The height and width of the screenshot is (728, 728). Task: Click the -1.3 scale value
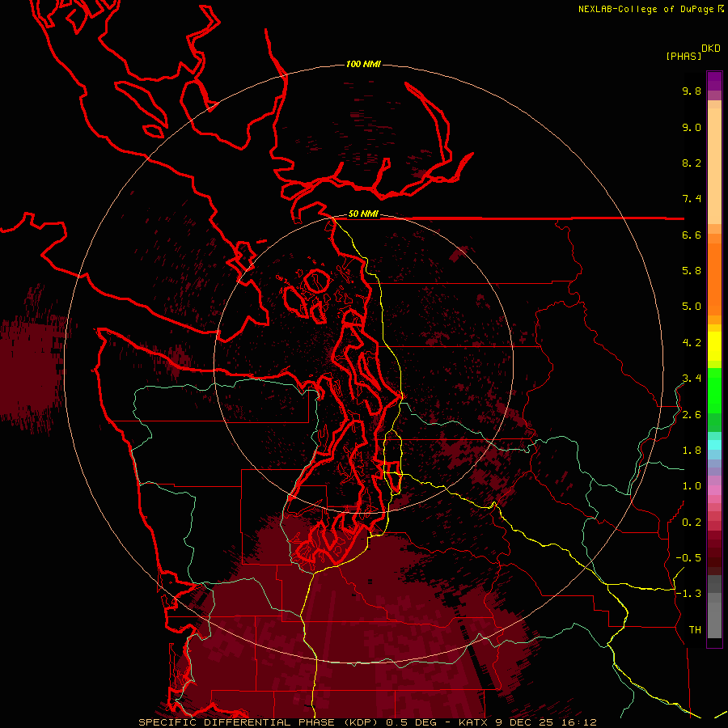pos(688,594)
